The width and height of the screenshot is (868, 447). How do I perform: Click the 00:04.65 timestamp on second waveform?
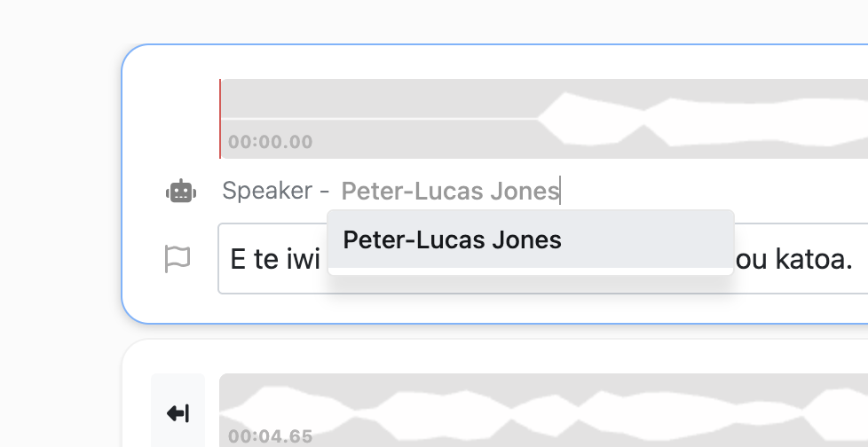(x=270, y=435)
